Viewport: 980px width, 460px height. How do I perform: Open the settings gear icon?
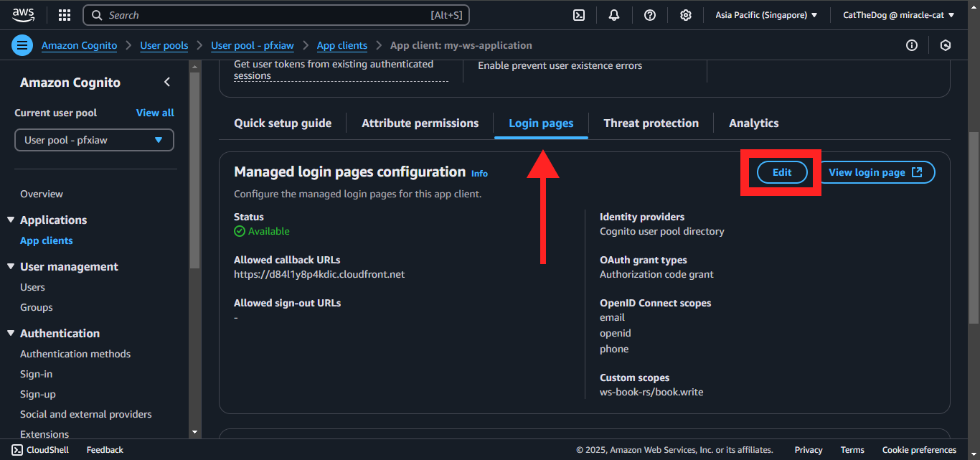pyautogui.click(x=686, y=15)
